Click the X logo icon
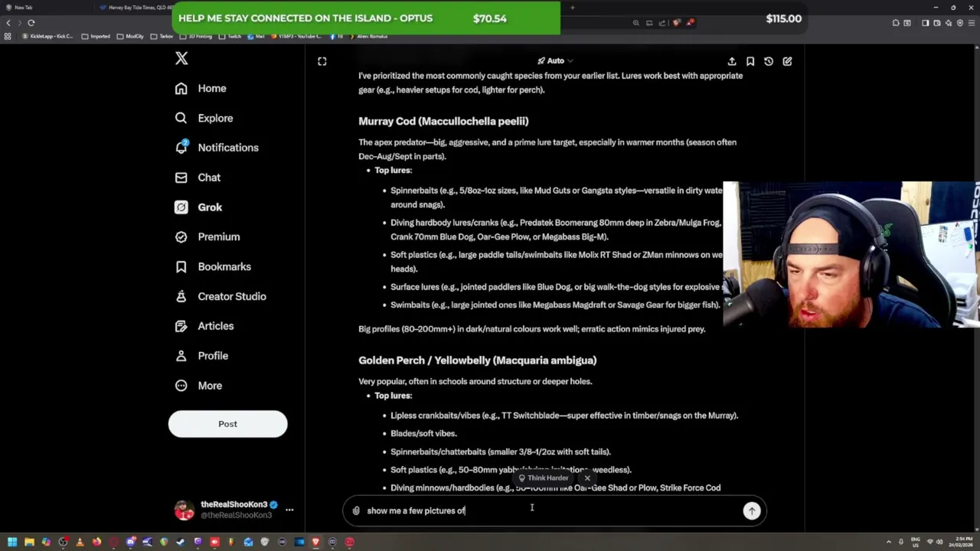This screenshot has width=980, height=551. (181, 59)
